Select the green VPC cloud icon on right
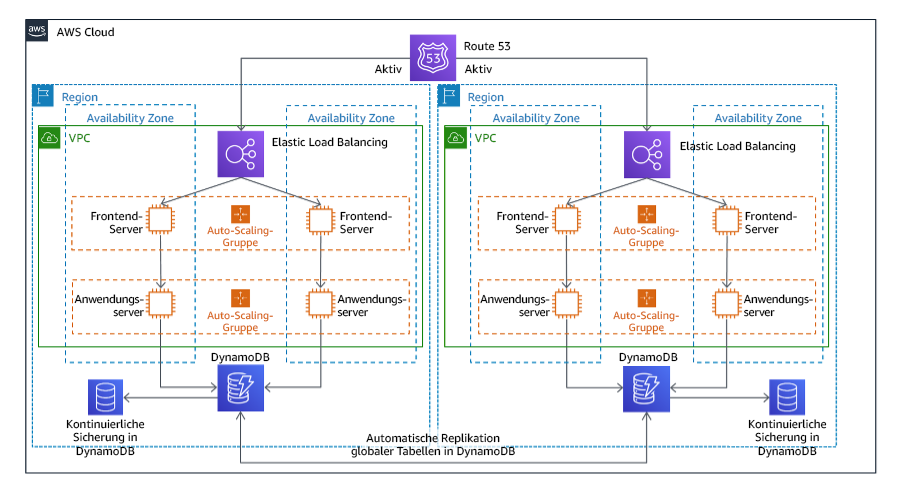 (x=455, y=138)
